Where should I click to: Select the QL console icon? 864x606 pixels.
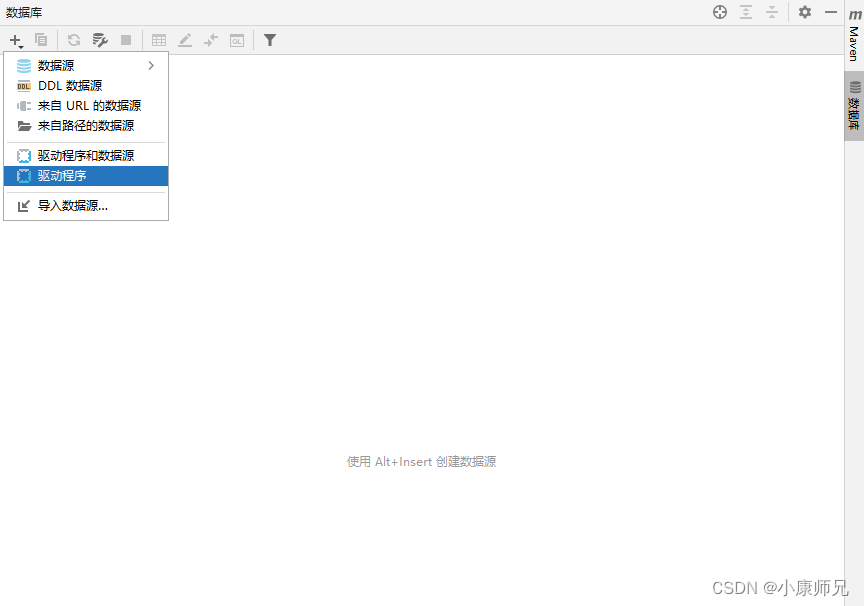[237, 40]
